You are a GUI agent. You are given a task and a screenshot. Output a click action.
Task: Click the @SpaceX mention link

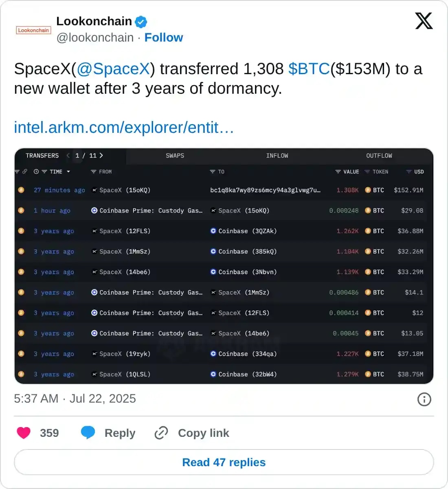click(x=113, y=69)
